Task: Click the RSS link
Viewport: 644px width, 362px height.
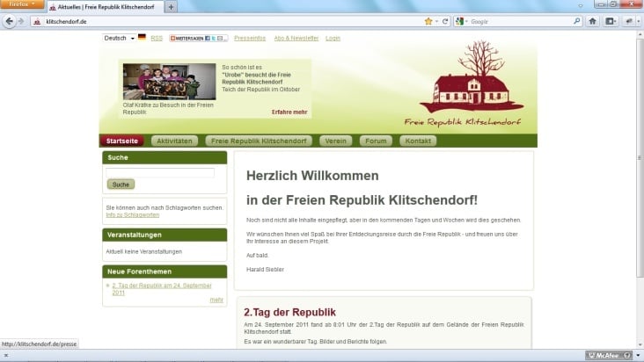Action: pyautogui.click(x=157, y=38)
